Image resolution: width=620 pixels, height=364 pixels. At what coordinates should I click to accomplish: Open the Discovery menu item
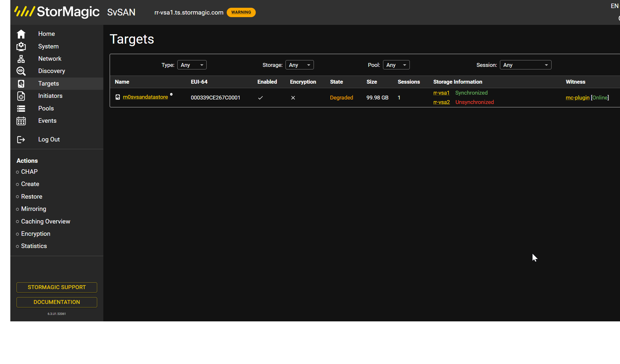coord(52,71)
